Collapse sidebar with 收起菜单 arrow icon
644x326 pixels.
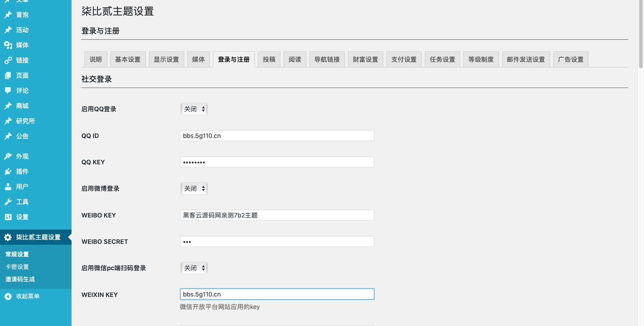pyautogui.click(x=8, y=296)
